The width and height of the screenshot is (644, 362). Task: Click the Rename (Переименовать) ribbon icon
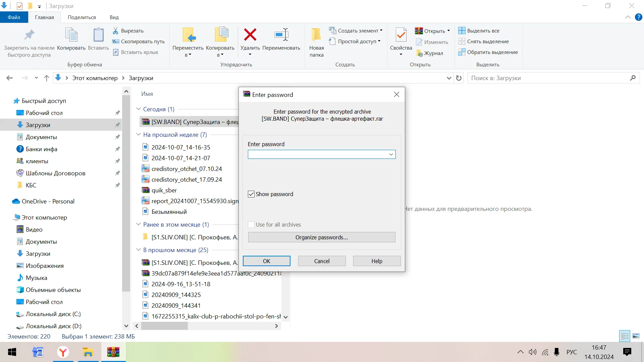pos(281,35)
